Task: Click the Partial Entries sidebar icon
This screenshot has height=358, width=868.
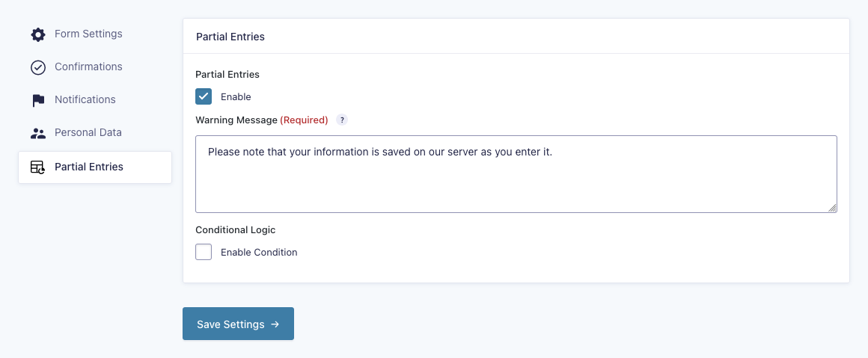Action: [38, 167]
